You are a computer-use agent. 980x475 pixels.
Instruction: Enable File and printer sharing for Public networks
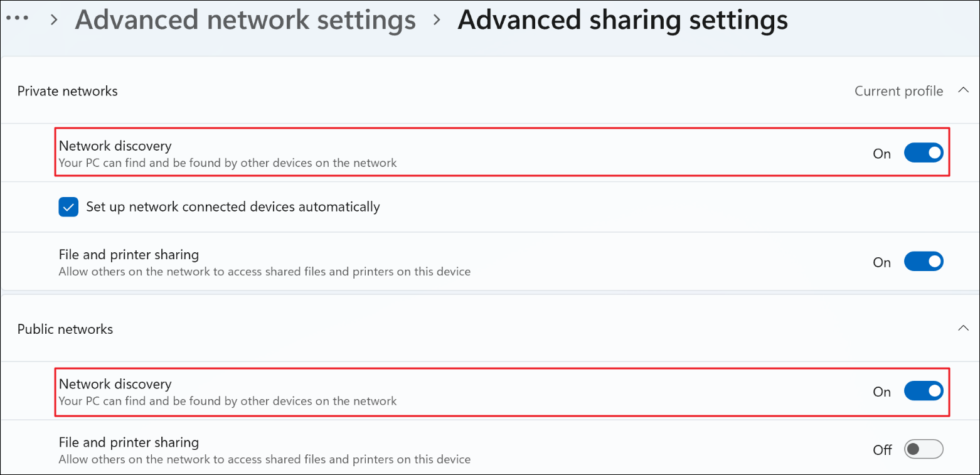point(924,449)
